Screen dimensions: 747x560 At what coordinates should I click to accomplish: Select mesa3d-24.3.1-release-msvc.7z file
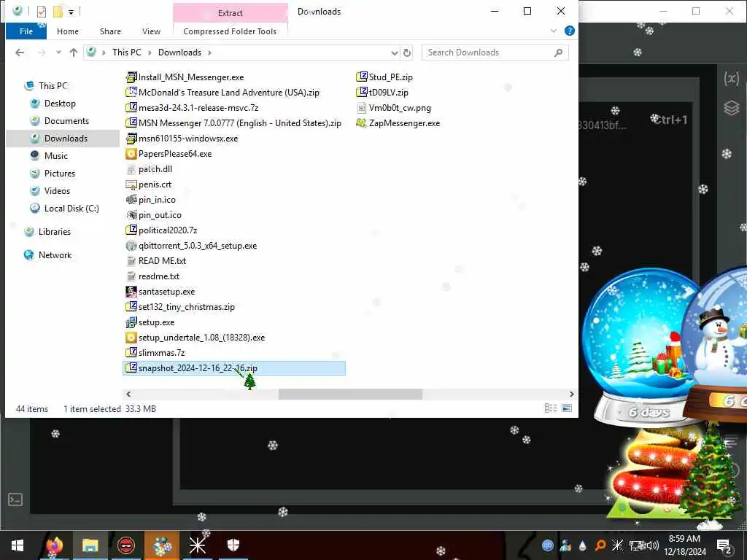coord(192,108)
